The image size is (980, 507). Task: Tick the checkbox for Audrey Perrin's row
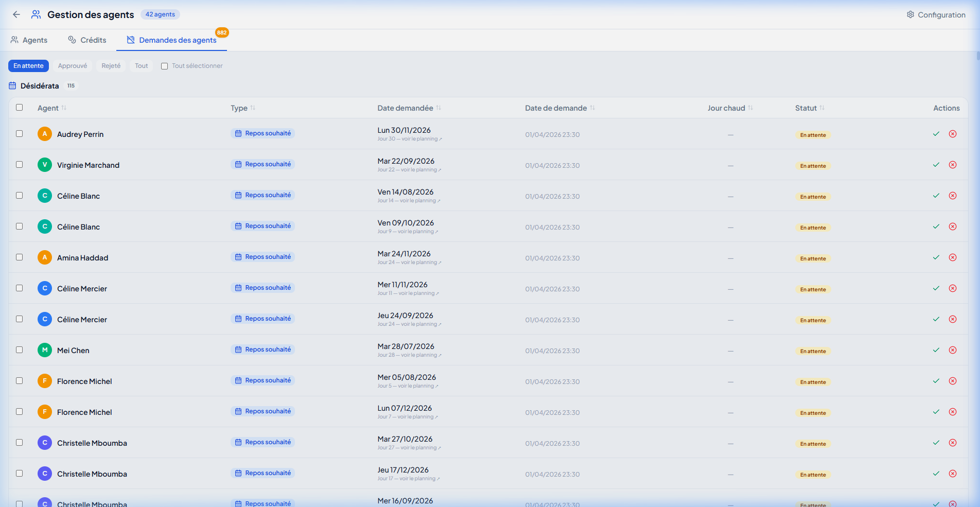[x=19, y=134]
